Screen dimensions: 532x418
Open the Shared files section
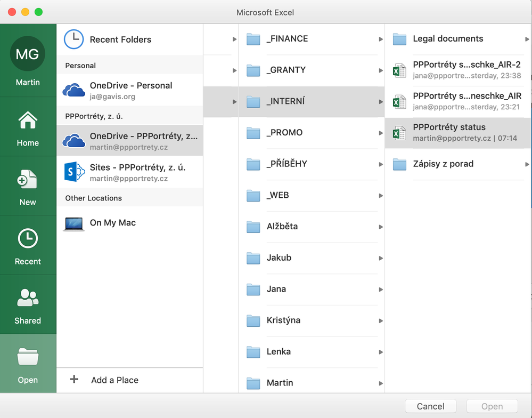click(x=28, y=299)
